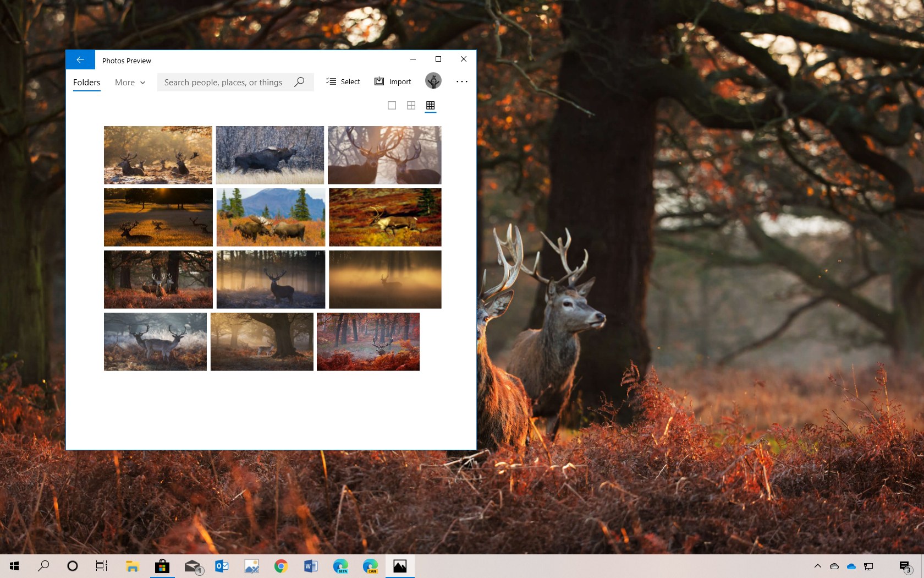This screenshot has width=924, height=578.
Task: Open the blue OneDrive cloud tray icon
Action: pos(851,566)
